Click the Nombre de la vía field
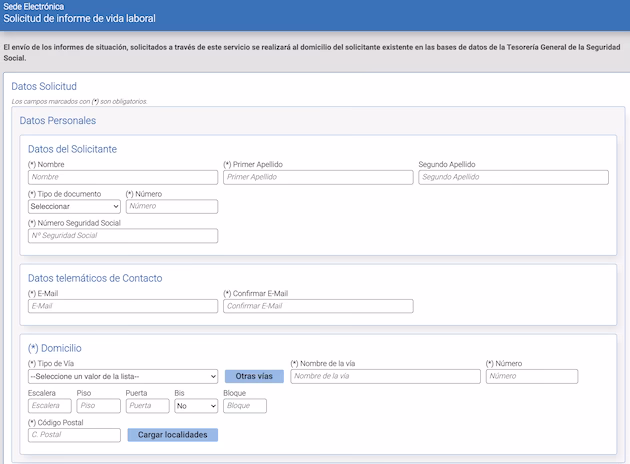This screenshot has height=464, width=630. [385, 376]
